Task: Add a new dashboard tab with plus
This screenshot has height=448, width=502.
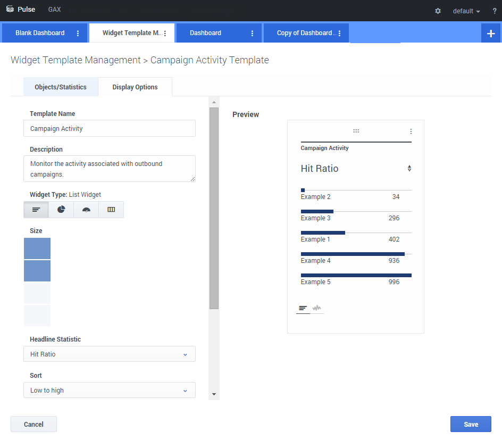Action: pos(491,34)
